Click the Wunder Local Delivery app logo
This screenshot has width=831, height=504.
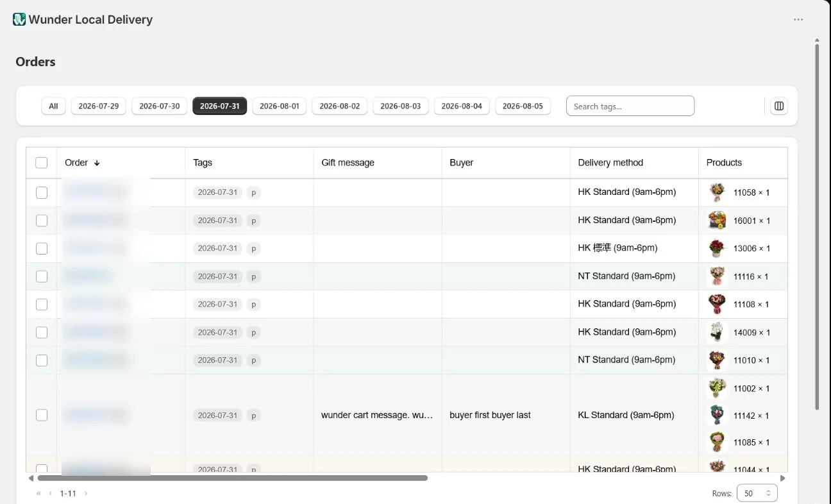click(19, 19)
